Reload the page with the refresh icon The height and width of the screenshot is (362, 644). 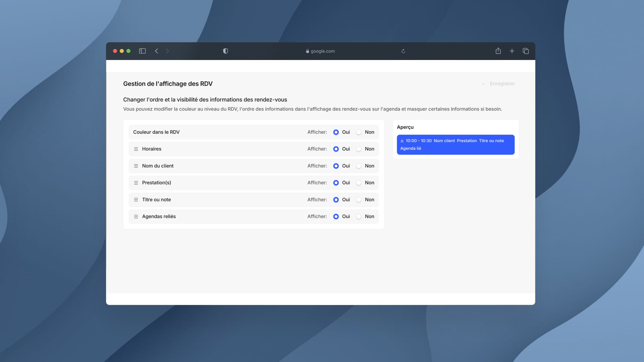tap(403, 51)
